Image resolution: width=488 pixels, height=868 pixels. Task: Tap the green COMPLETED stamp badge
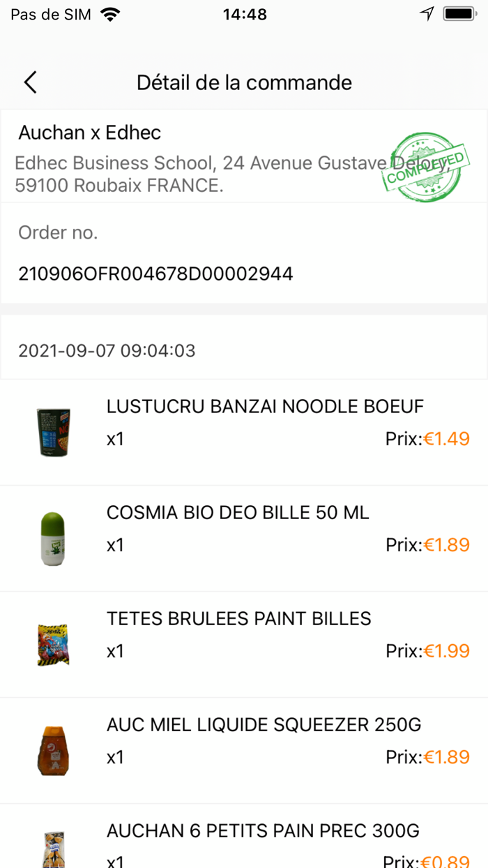(425, 166)
